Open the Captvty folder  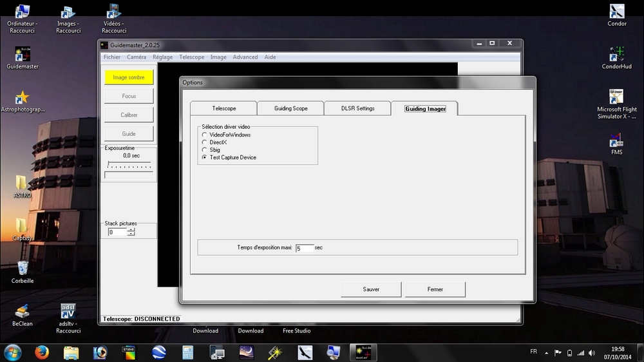pyautogui.click(x=22, y=230)
